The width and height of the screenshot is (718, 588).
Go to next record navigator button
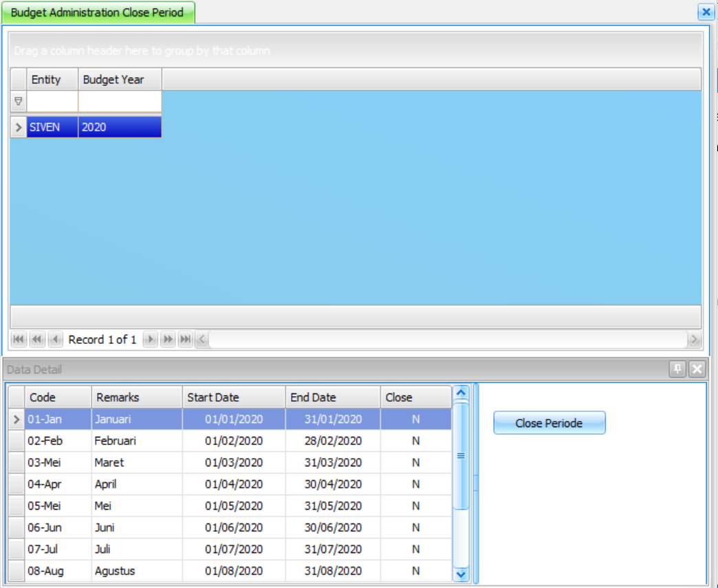point(150,339)
